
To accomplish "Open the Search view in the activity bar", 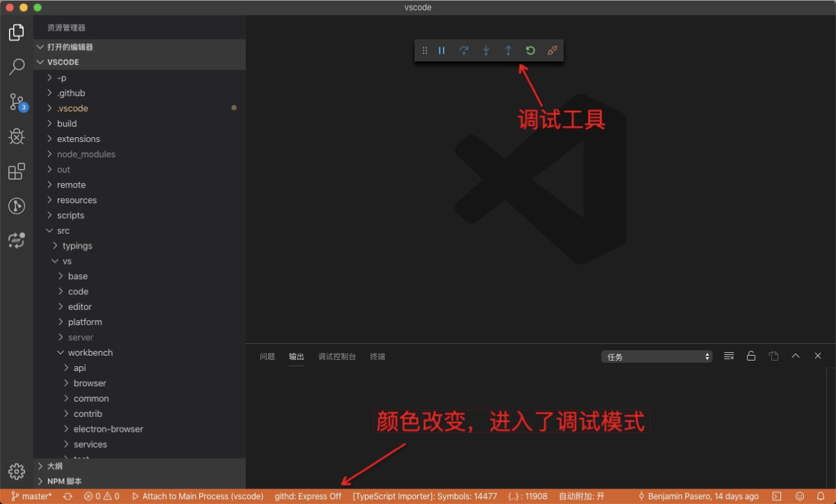I will (16, 67).
